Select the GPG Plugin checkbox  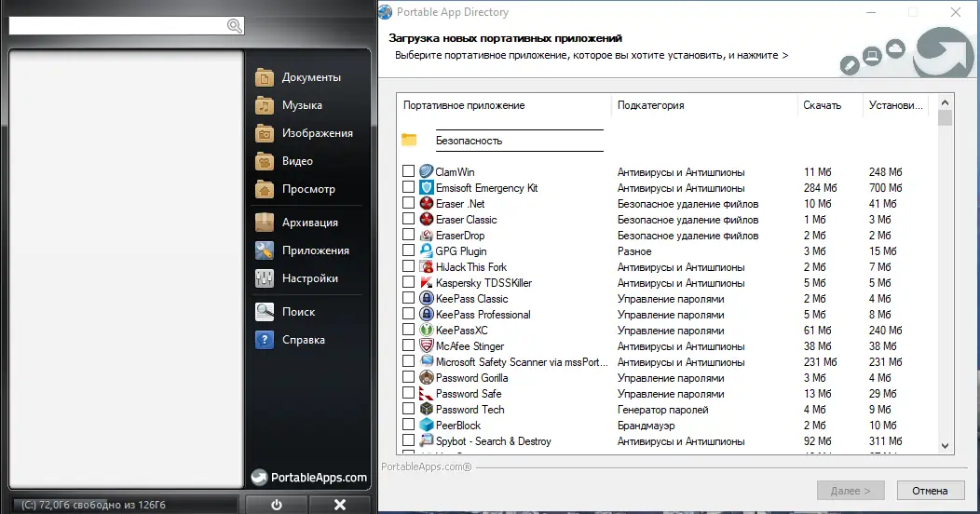point(408,250)
